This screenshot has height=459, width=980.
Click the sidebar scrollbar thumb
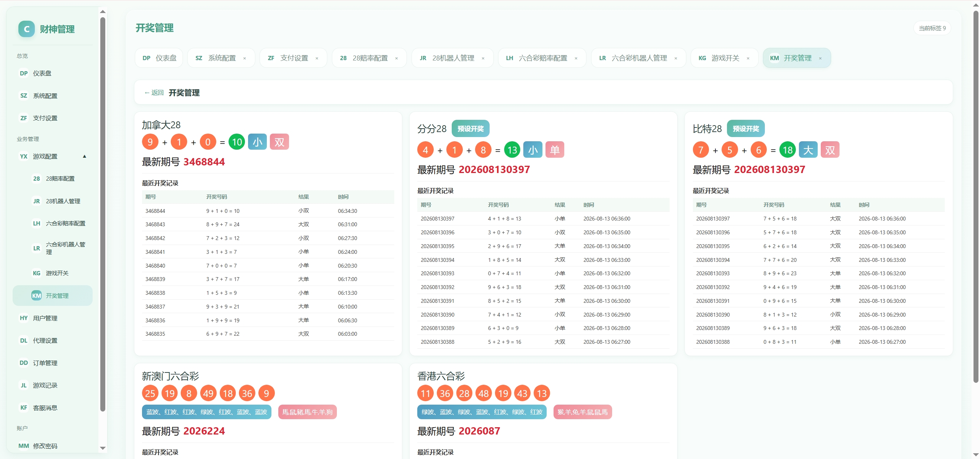coord(103,214)
